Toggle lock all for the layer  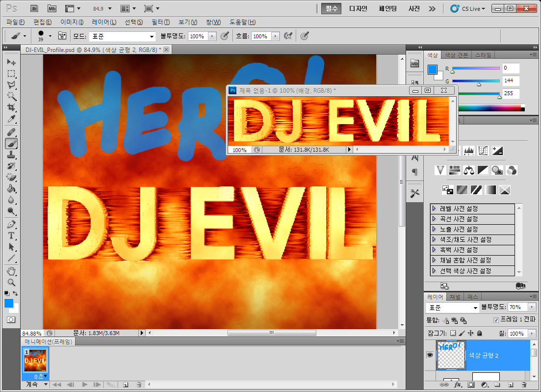click(479, 333)
